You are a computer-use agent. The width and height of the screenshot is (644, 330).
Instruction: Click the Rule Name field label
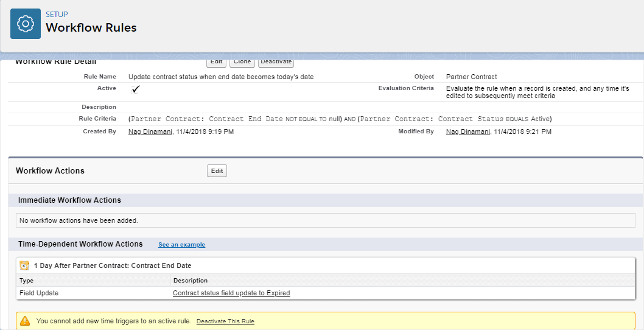point(100,77)
